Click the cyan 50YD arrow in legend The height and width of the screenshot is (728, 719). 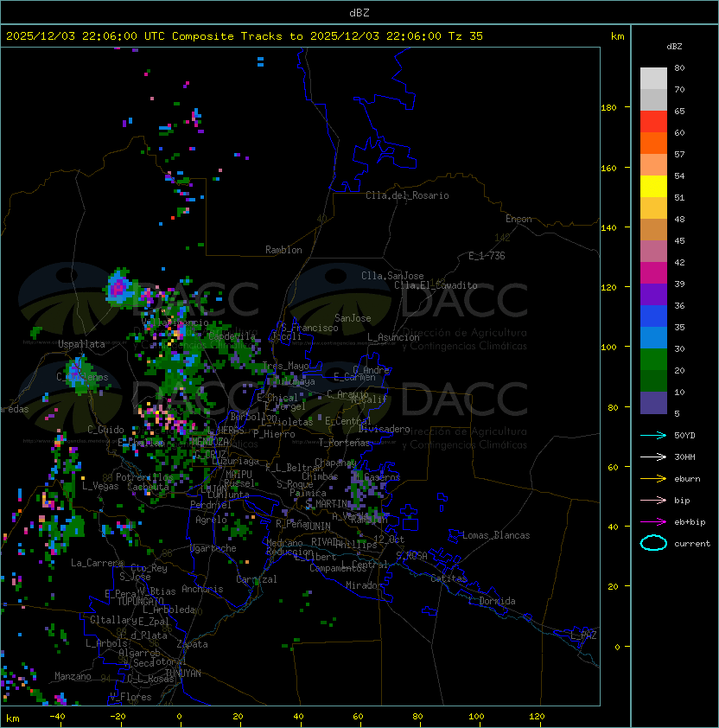(653, 435)
